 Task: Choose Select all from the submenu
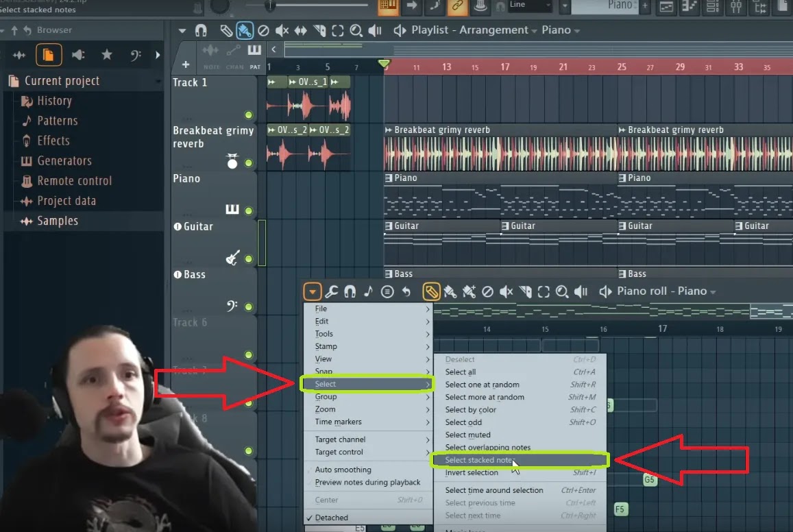520,372
